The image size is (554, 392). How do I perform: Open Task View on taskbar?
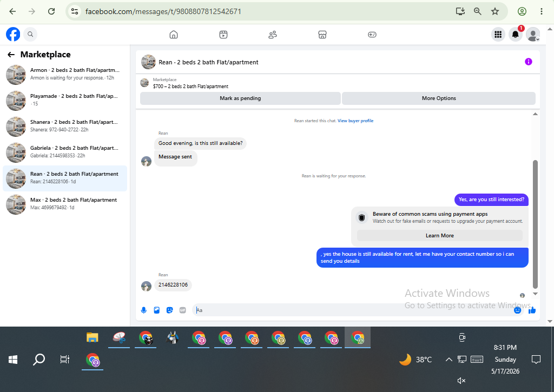[65, 360]
